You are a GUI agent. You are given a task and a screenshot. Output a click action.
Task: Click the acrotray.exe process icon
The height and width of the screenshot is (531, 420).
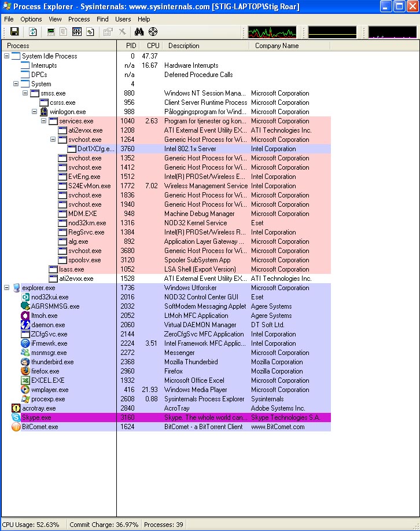pos(16,408)
